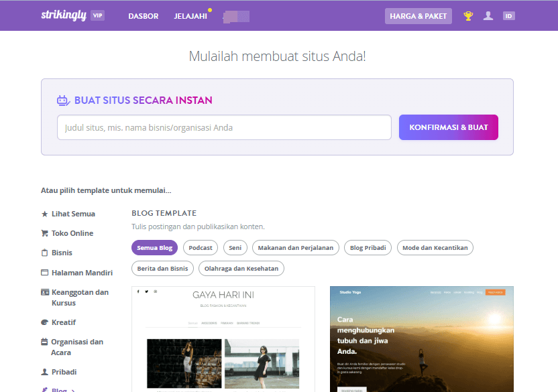Viewport: 558px width, 392px height.
Task: Click the star icon for Lihat Semua
Action: (44, 214)
